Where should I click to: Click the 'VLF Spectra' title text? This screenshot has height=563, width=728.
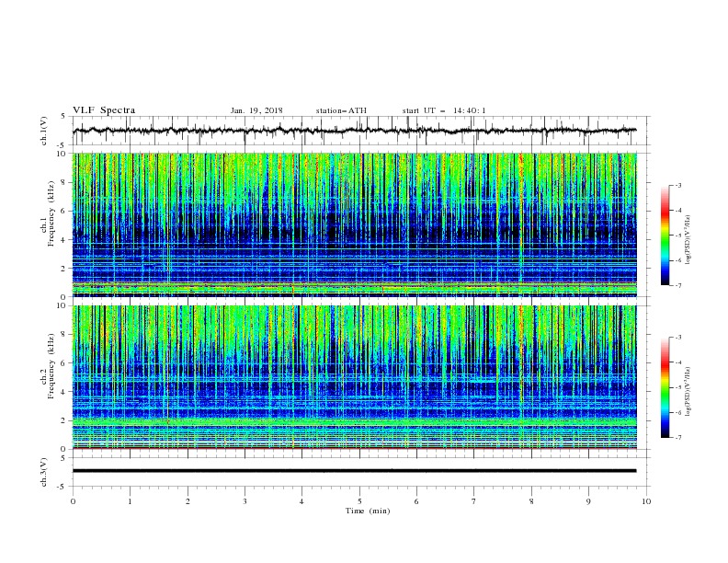[x=104, y=110]
